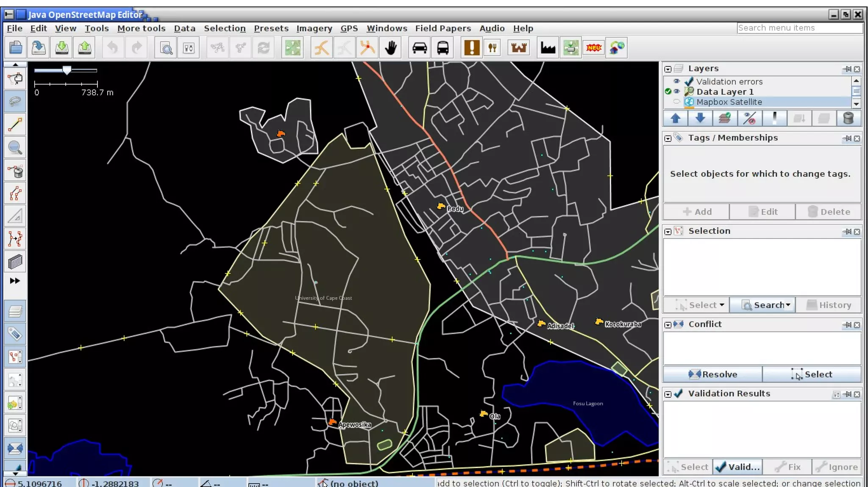Viewport: 868px width, 487px height.
Task: Click the Open file toolbar icon
Action: click(16, 47)
